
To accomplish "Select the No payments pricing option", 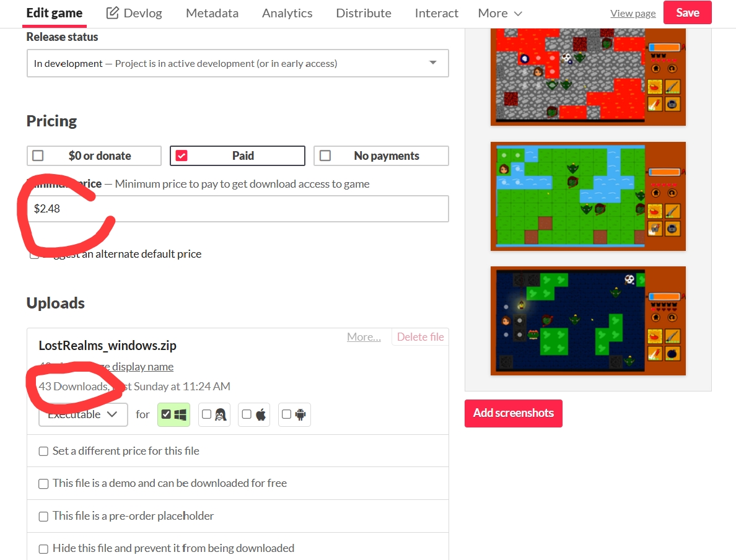I will click(381, 156).
